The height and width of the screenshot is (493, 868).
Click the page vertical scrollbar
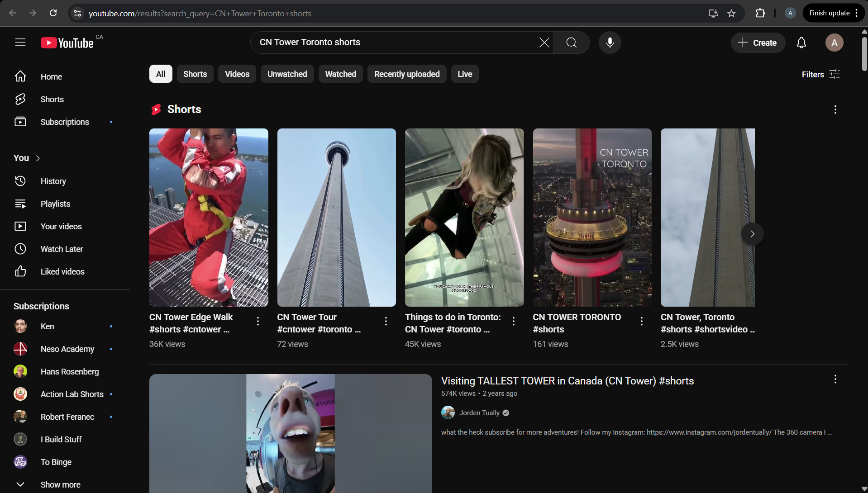coord(864,54)
